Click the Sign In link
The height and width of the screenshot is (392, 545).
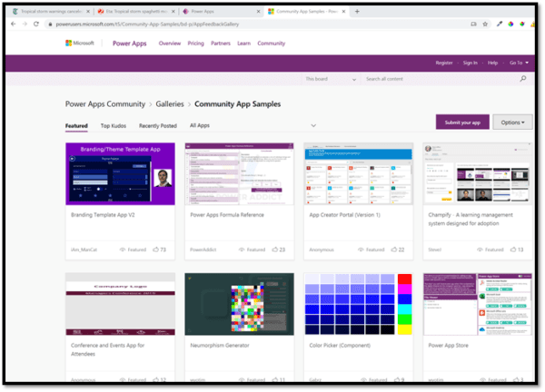470,63
